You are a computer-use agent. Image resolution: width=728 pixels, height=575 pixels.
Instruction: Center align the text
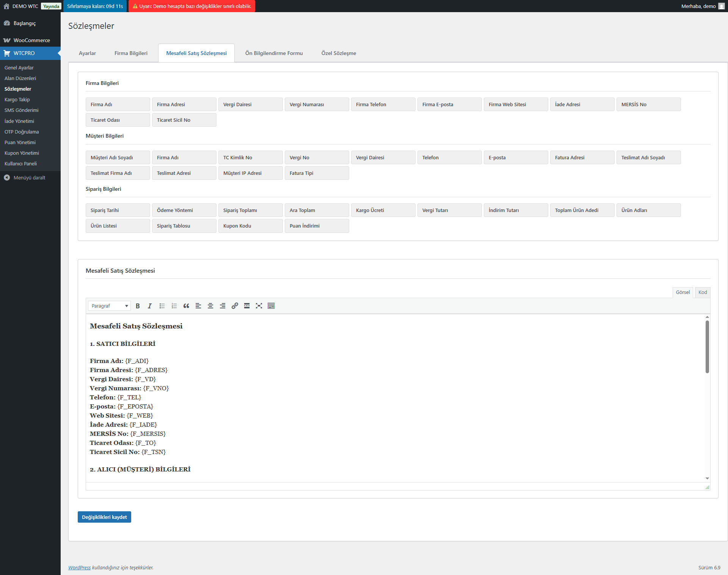(x=210, y=306)
